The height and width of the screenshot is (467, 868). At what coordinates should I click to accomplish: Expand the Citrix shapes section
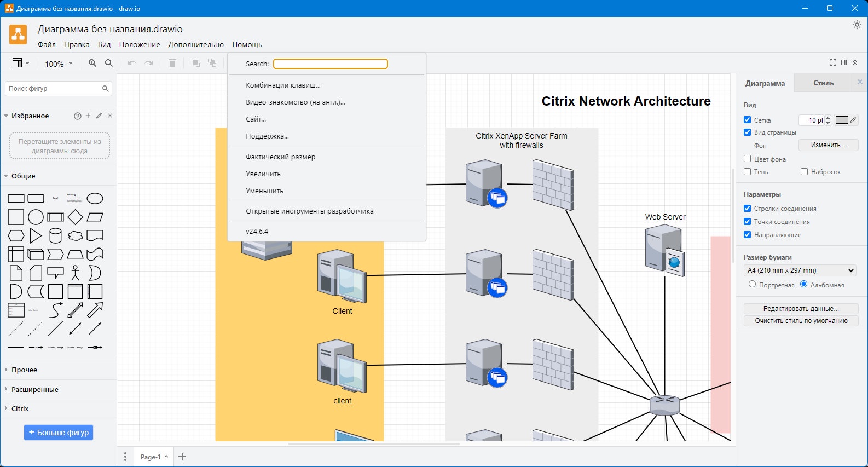point(20,408)
